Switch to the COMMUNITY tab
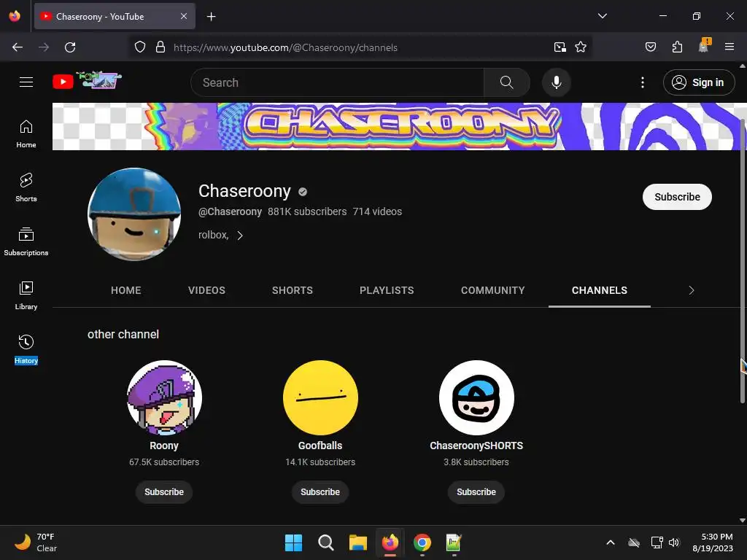This screenshot has height=560, width=747. (x=492, y=290)
